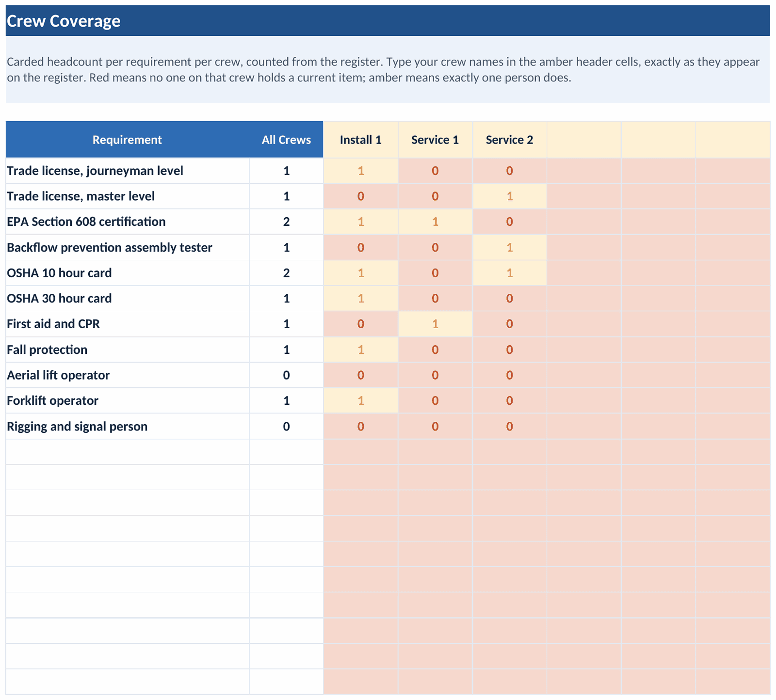Select 'Forklift operator' row label

pyautogui.click(x=128, y=400)
